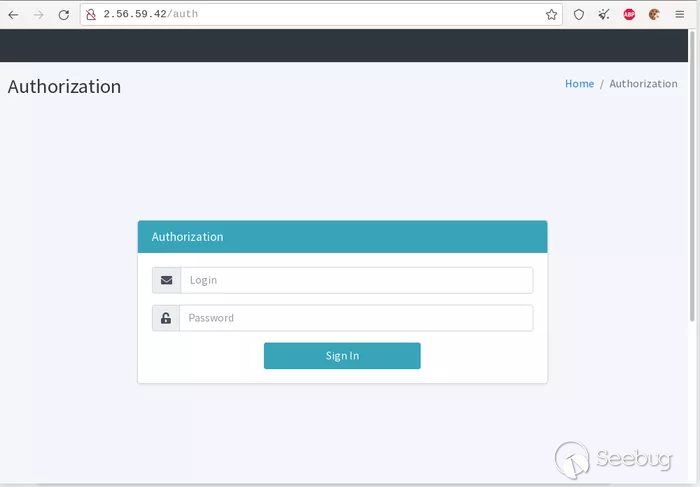Open the browser hamburger menu
700x487 pixels.
[679, 15]
